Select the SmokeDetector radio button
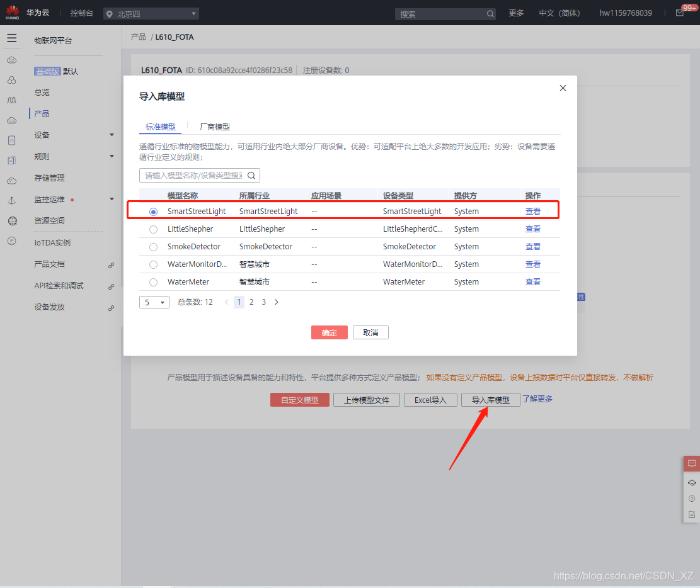 153,247
